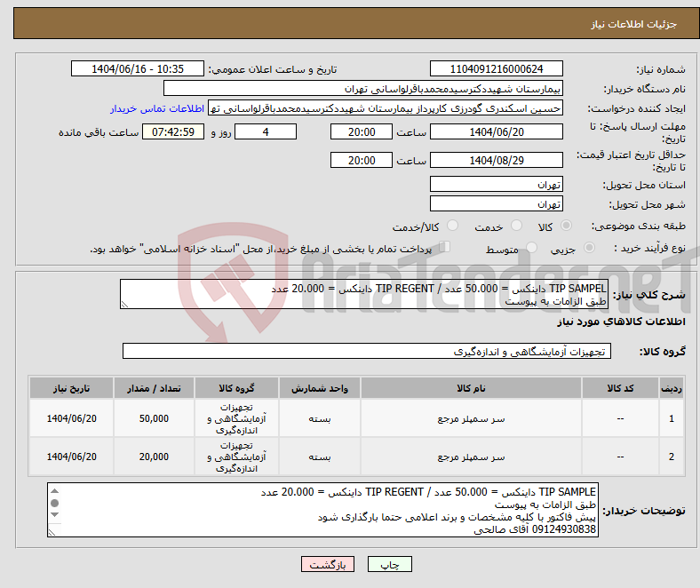This screenshot has width=700, height=588.
Task: Click the delivery city تهران field
Action: click(x=496, y=203)
